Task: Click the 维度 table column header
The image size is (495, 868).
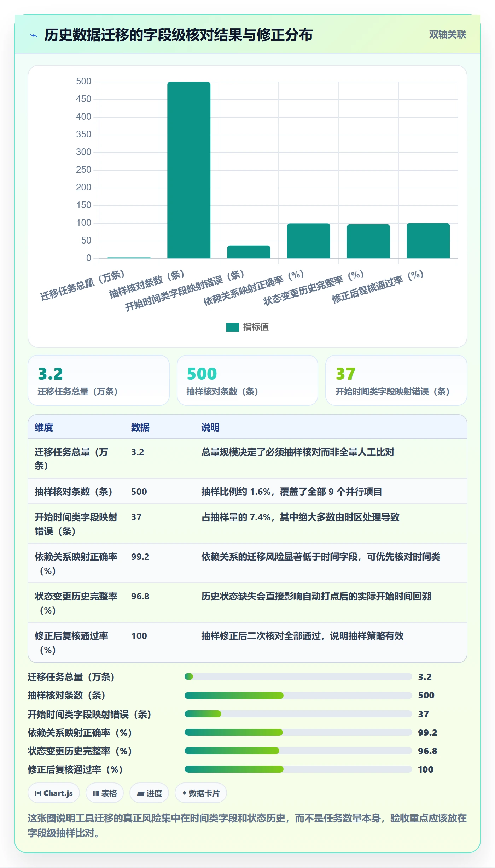Action: (44, 427)
